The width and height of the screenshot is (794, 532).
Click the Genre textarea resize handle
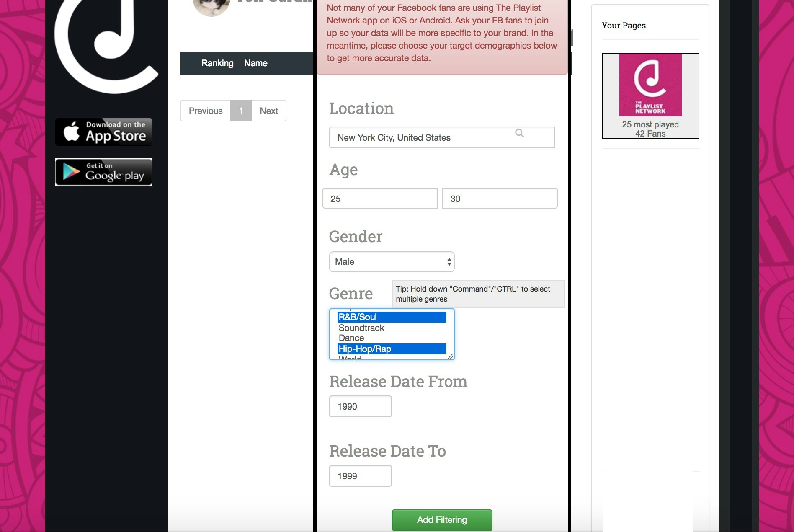[x=451, y=356]
